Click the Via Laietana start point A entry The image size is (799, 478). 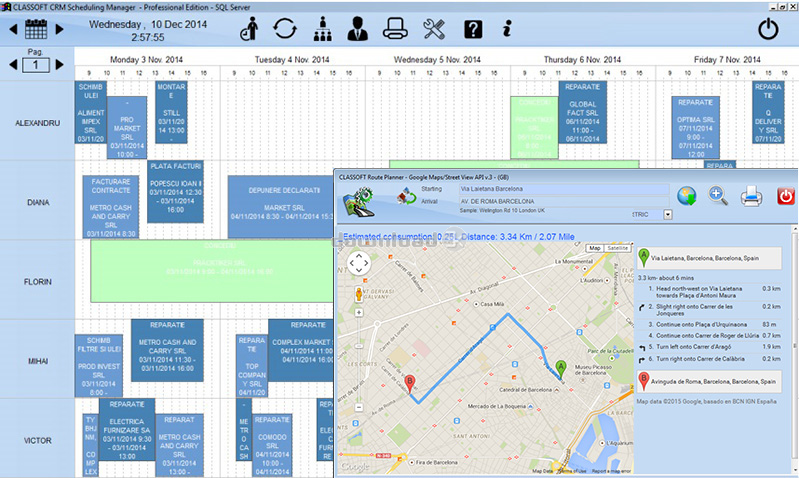(709, 258)
